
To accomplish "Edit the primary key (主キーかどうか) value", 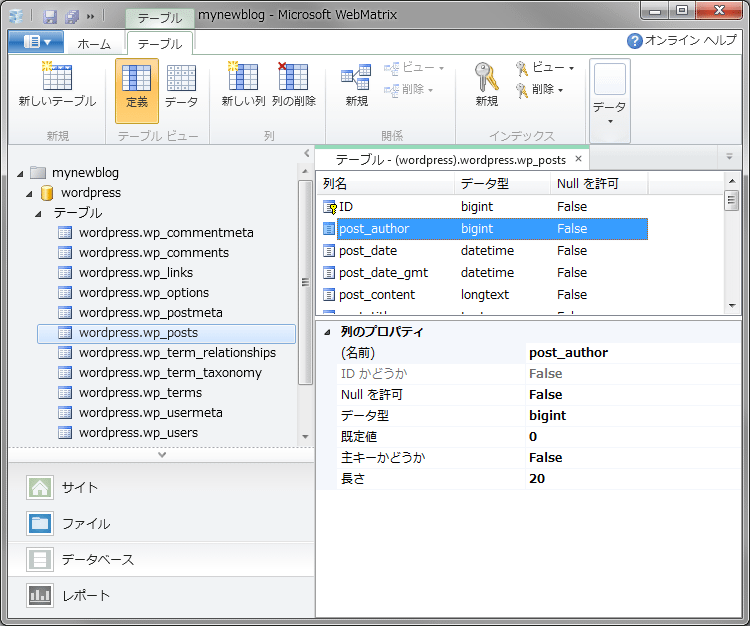I will (x=633, y=458).
